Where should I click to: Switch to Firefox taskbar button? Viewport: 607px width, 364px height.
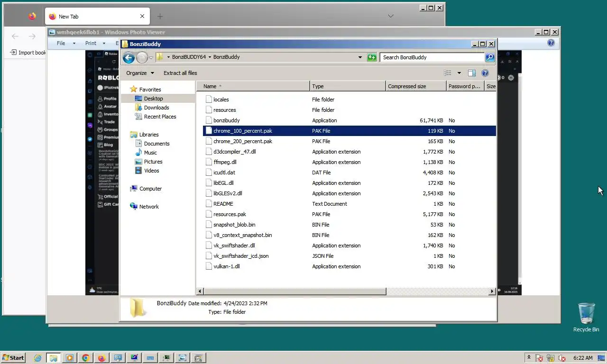click(101, 358)
